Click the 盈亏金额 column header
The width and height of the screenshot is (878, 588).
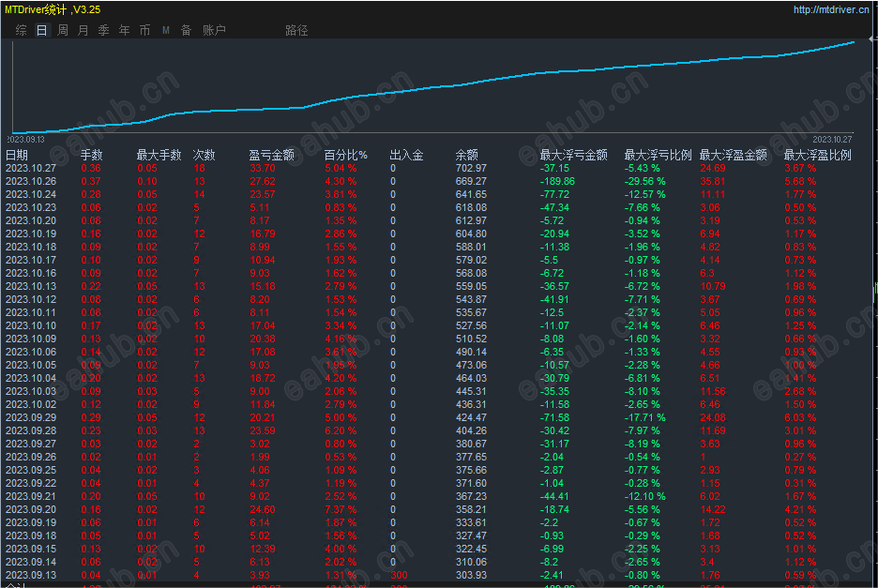[272, 155]
